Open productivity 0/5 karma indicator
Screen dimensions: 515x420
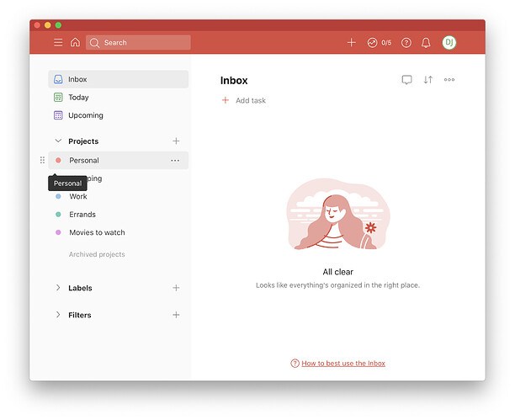point(380,43)
